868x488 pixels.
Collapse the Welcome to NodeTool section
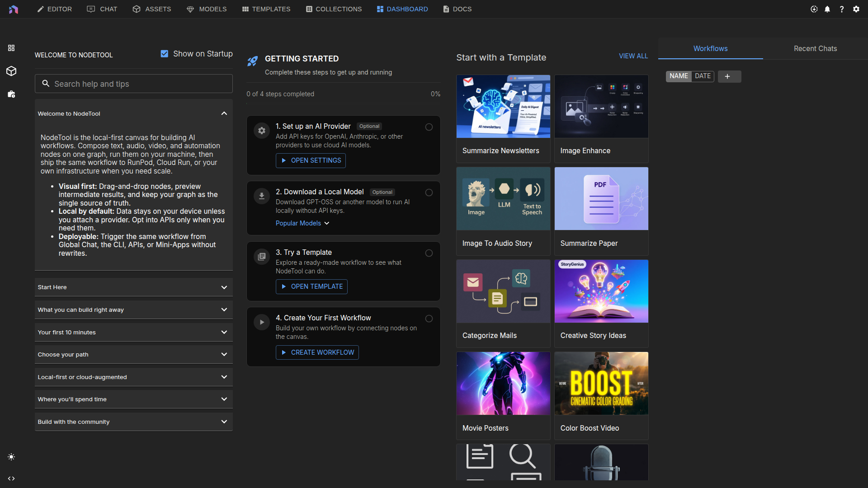click(224, 113)
